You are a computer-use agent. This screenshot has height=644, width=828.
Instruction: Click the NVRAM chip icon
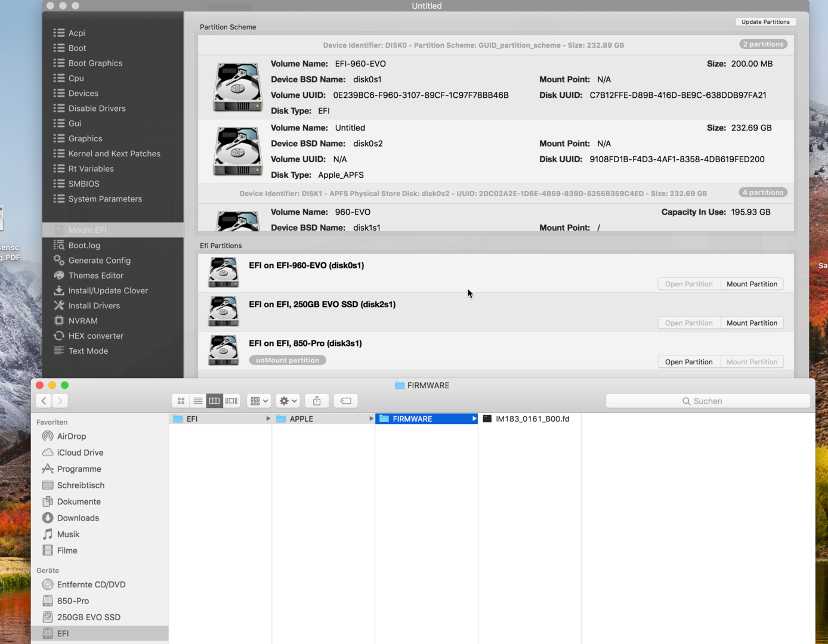(59, 320)
